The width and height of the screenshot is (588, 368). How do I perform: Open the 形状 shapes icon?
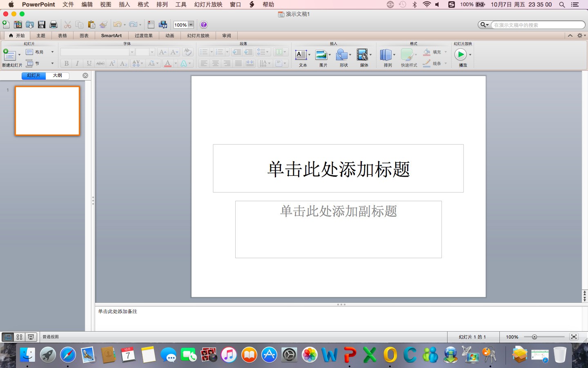(342, 55)
